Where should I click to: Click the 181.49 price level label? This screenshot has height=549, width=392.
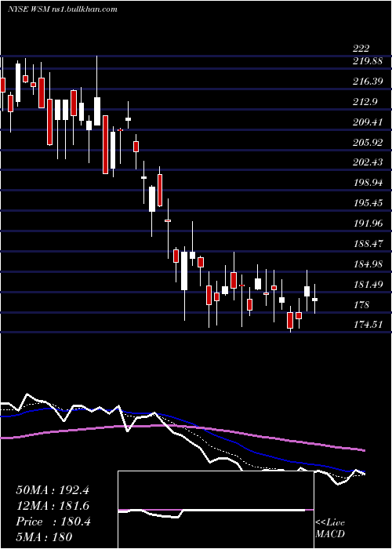(x=368, y=285)
